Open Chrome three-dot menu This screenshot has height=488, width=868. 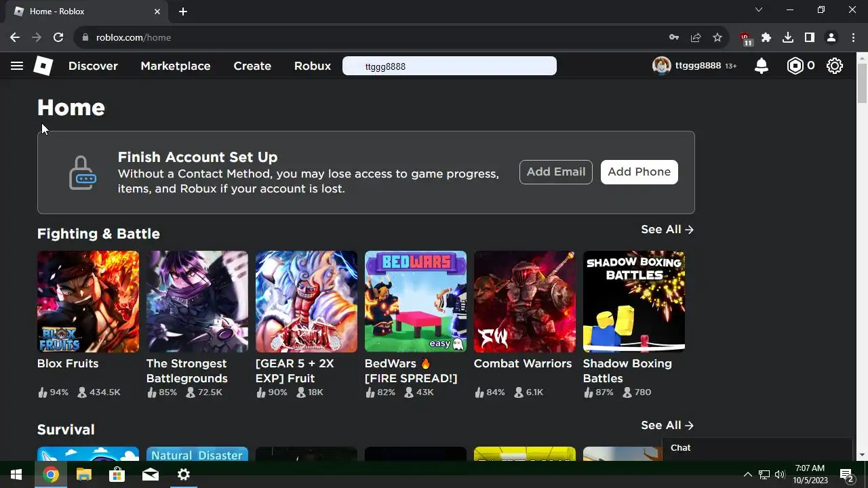853,37
